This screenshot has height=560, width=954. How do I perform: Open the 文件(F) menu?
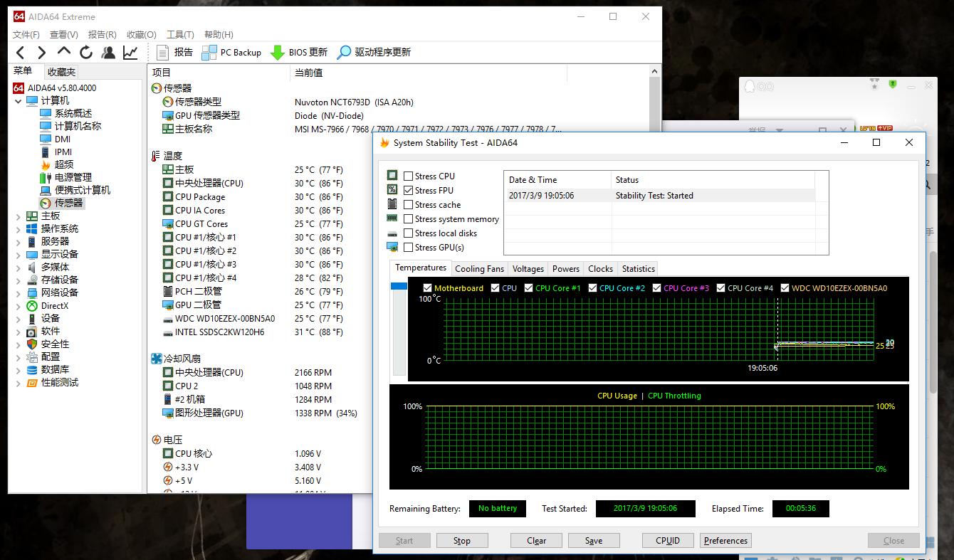pyautogui.click(x=26, y=34)
